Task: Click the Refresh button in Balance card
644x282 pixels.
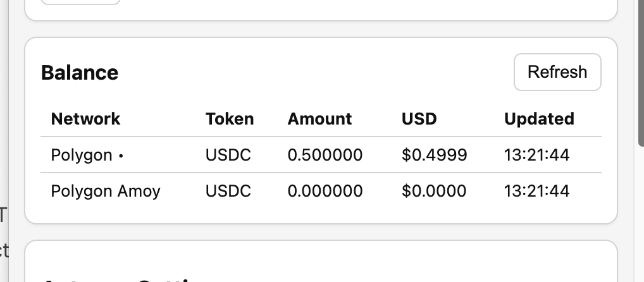Action: [557, 72]
